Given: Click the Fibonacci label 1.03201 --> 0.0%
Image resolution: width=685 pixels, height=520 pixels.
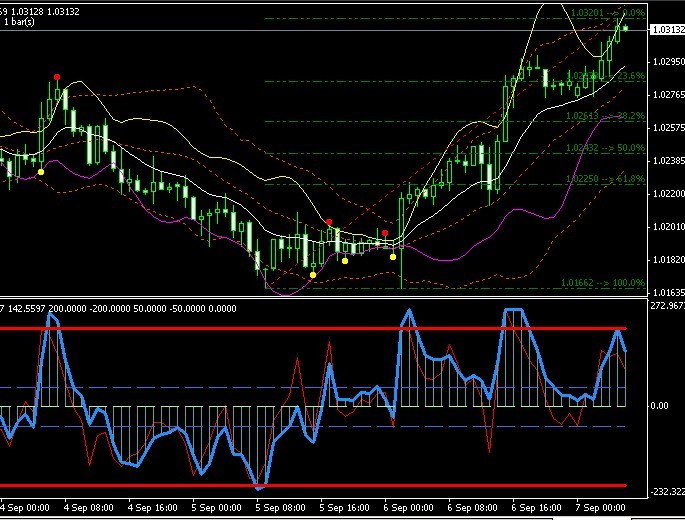Looking at the screenshot, I should tap(608, 13).
